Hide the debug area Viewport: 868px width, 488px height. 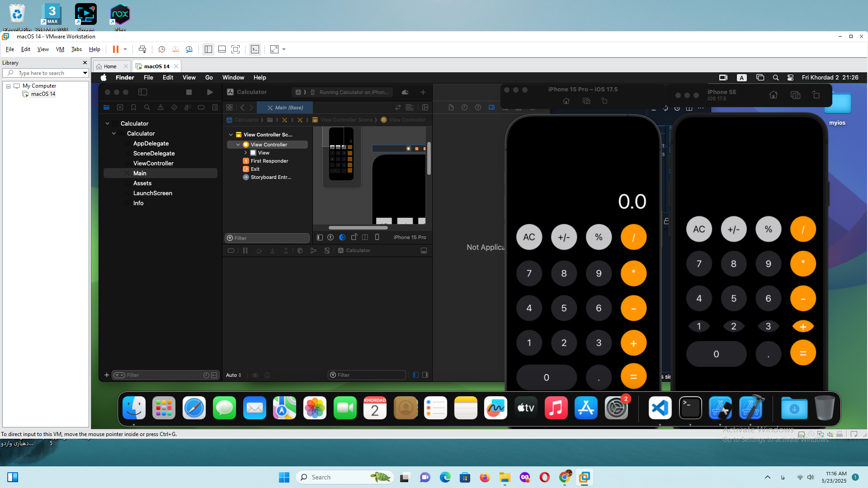tap(424, 250)
